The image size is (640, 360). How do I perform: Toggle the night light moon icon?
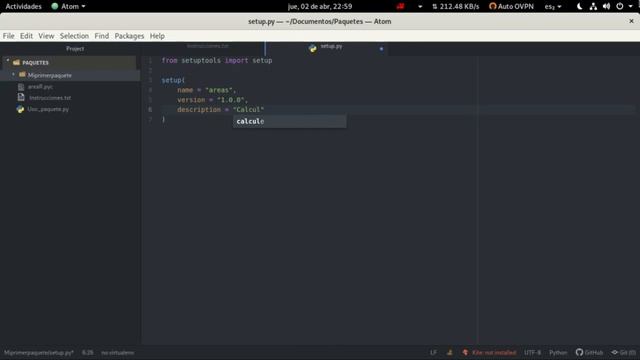580,7
